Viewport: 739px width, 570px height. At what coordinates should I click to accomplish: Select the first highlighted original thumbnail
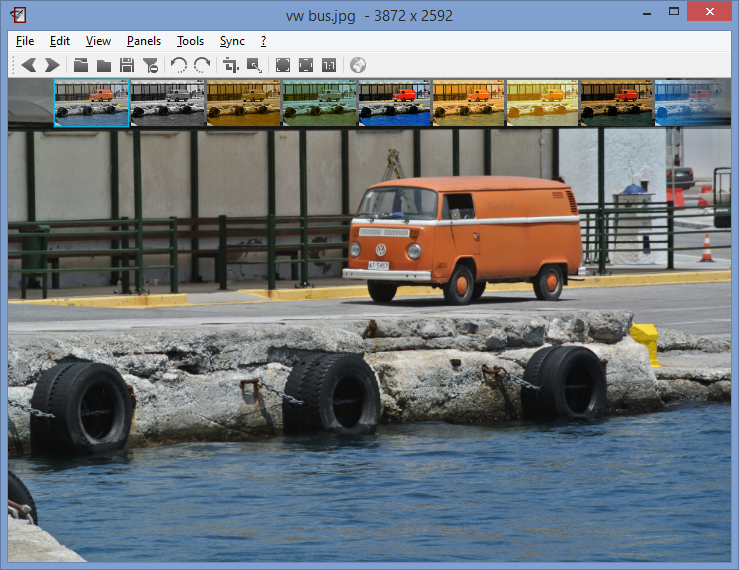[92, 103]
